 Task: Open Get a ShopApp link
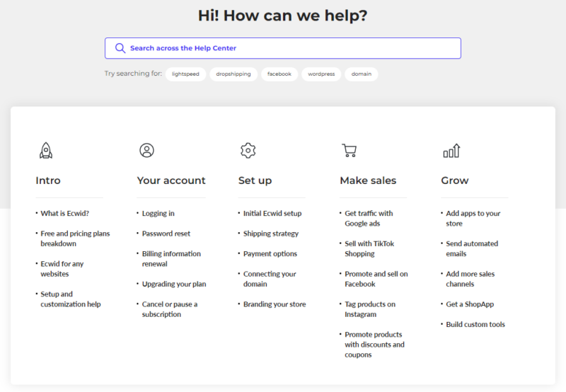click(x=470, y=304)
